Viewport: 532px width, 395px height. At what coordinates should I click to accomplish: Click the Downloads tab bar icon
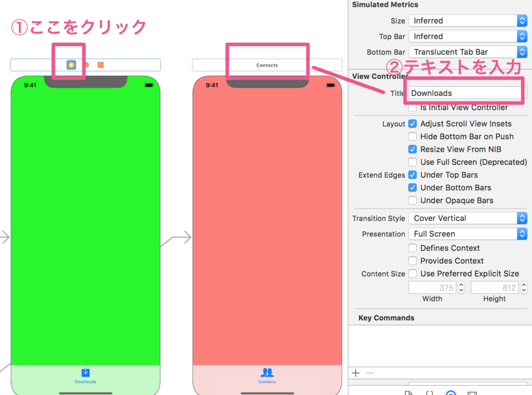86,372
